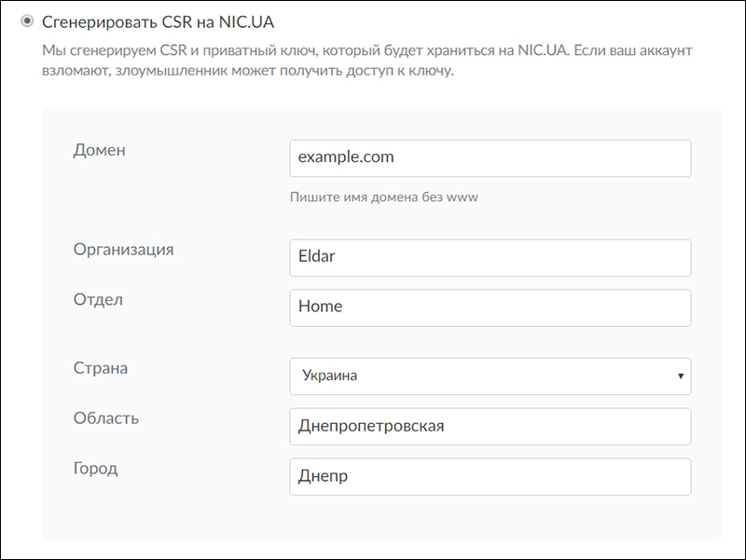746x560 pixels.
Task: Select the 'Сгенерировать CSR на NIC.UA' radio button
Action: 27,20
